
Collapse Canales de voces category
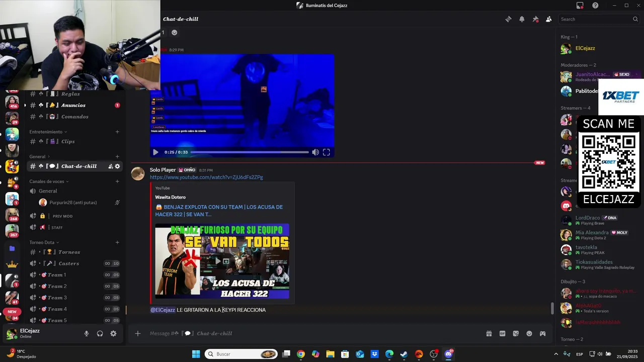(x=49, y=181)
